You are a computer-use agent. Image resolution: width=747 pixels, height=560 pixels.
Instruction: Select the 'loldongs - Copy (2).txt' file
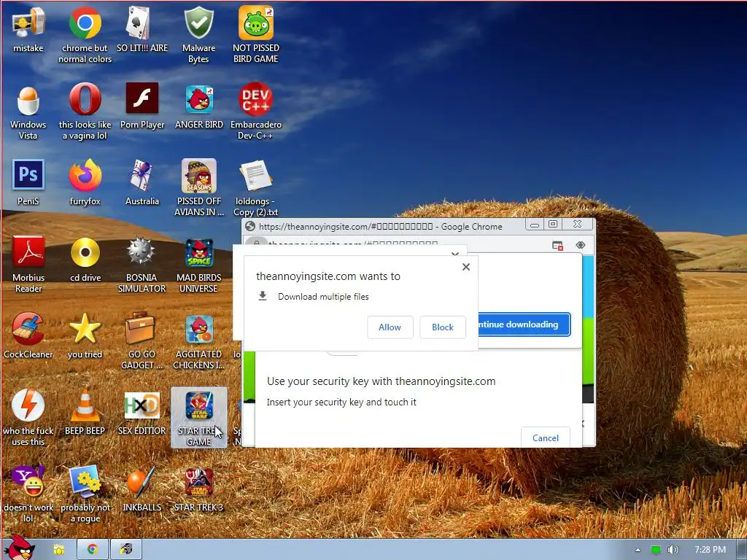pos(256,188)
